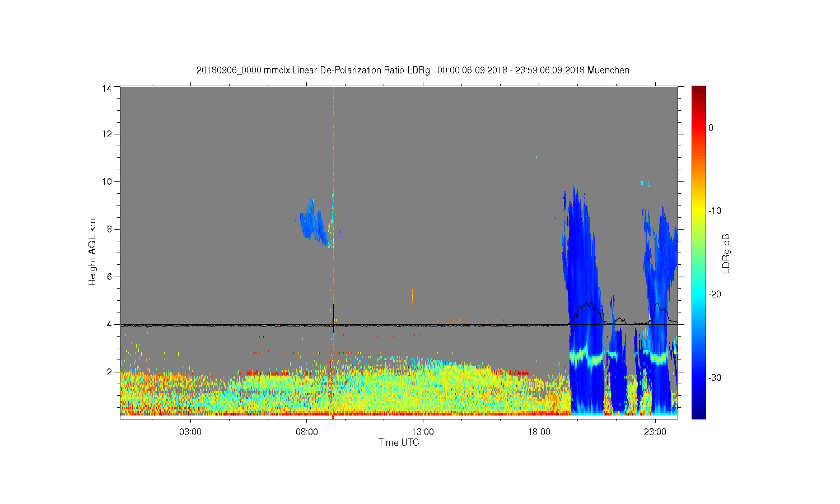The image size is (840, 504).
Task: Click the height tick label 2
Action: point(109,372)
